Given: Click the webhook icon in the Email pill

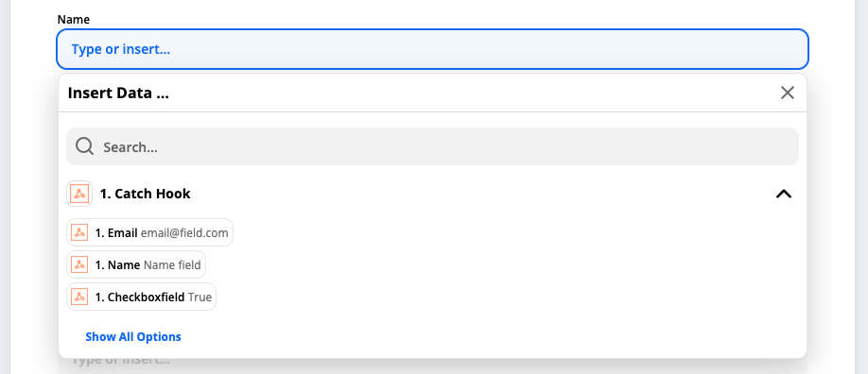Looking at the screenshot, I should coord(79,233).
